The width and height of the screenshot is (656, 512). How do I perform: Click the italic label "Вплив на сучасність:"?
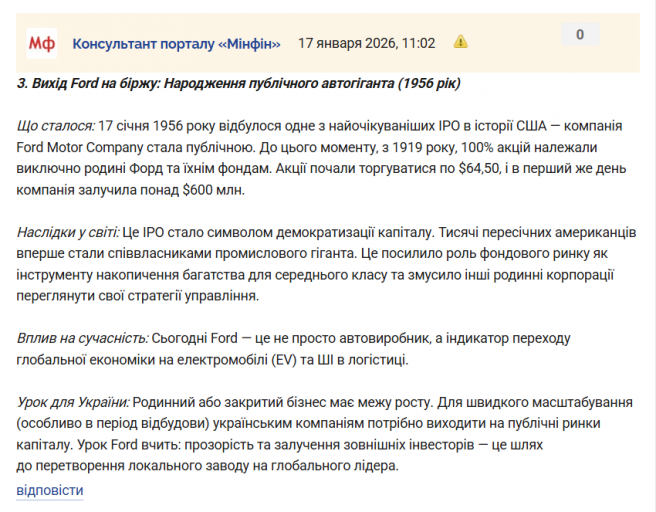(82, 338)
